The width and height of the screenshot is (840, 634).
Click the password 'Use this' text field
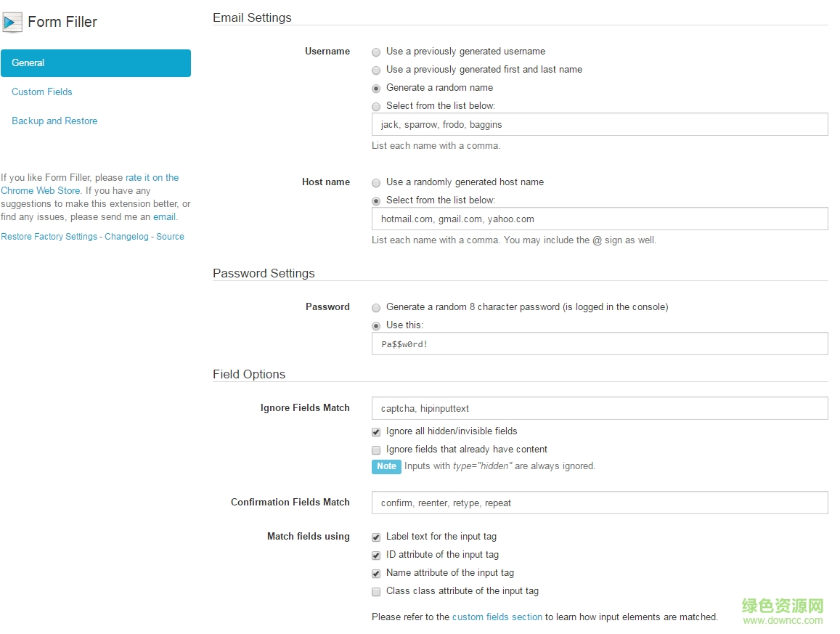coord(599,344)
